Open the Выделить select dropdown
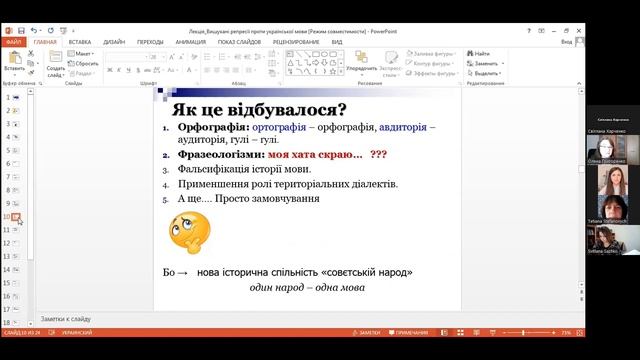The image size is (640, 360). pos(484,73)
